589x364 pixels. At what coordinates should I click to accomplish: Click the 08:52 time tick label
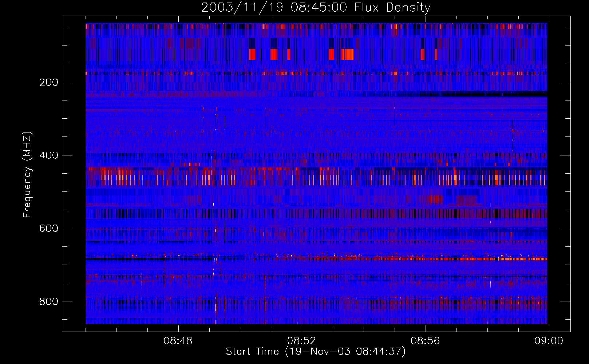(x=301, y=341)
